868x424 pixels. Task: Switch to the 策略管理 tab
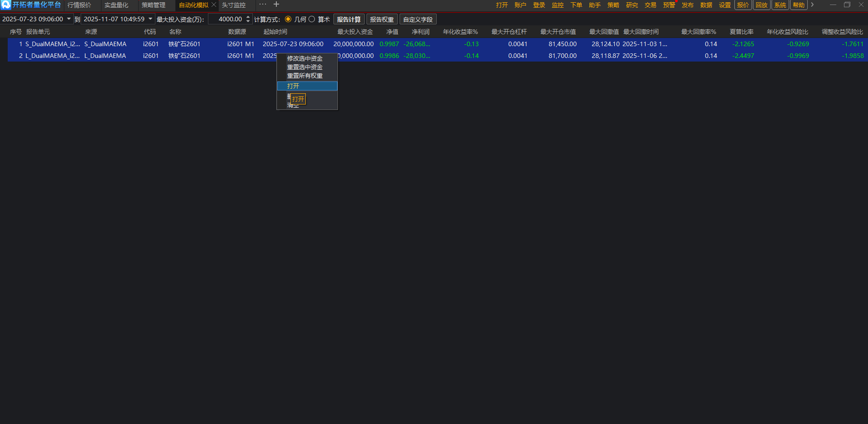[154, 5]
